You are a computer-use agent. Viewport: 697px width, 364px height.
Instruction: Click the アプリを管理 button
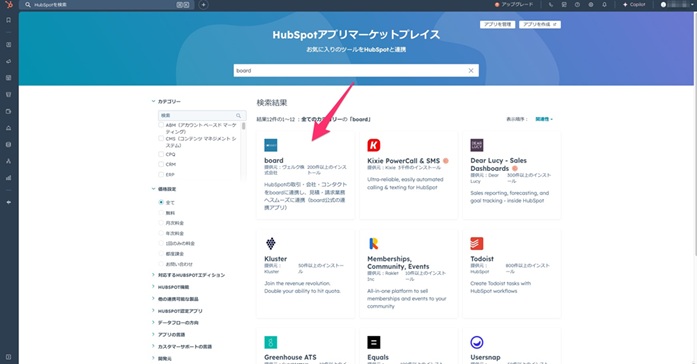click(497, 24)
